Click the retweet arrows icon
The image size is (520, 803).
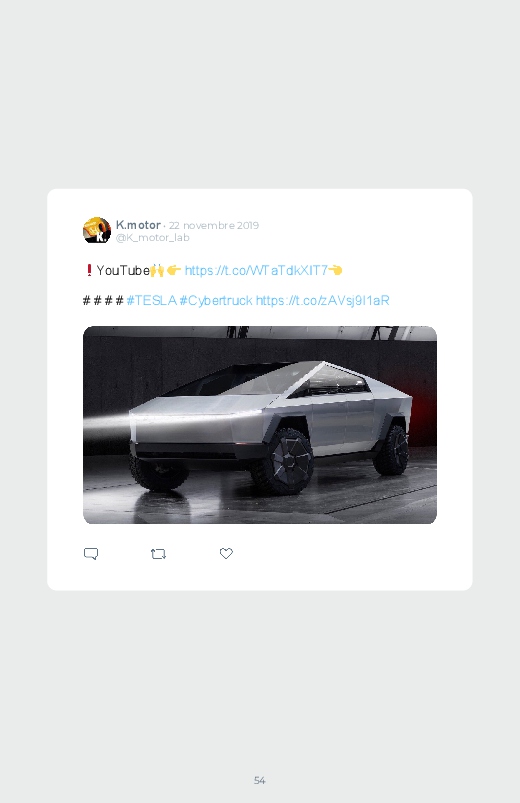point(158,554)
